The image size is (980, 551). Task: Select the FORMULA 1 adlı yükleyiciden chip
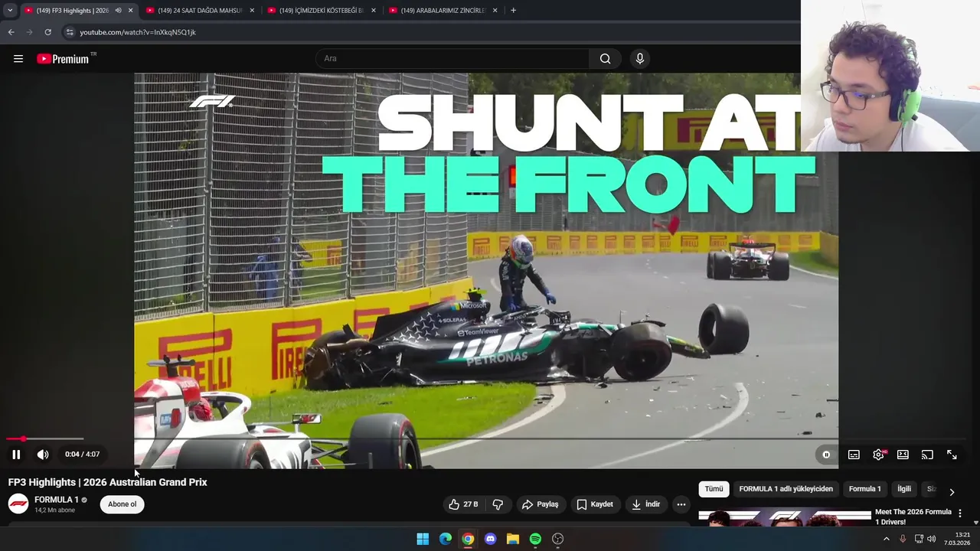coord(786,489)
